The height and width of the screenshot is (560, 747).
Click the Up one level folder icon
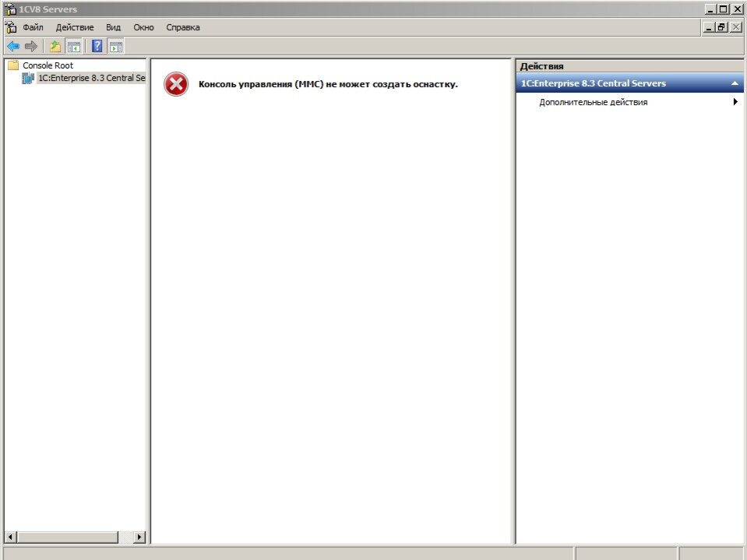(x=55, y=46)
